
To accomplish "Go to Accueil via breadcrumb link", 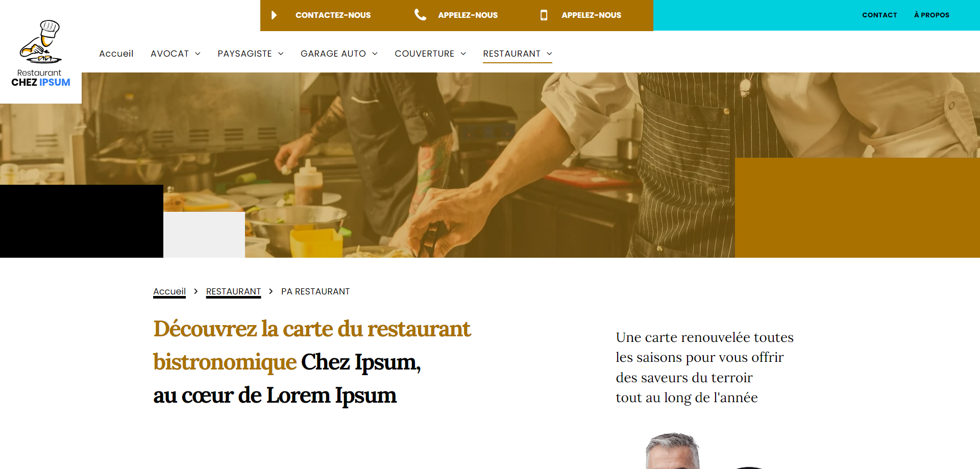I will pos(169,291).
